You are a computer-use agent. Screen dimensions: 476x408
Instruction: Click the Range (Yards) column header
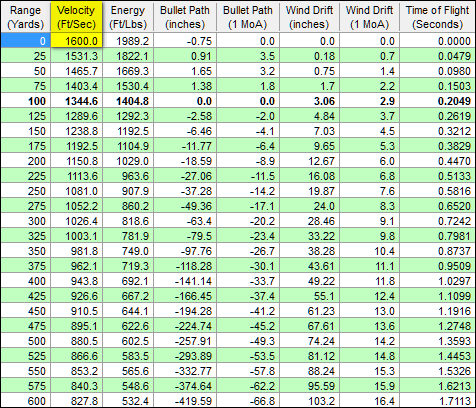tap(25, 17)
